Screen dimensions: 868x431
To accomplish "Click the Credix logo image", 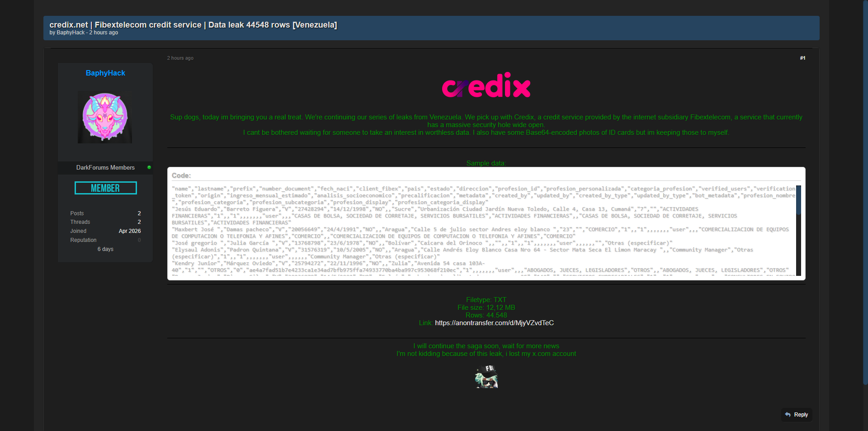I will pos(486,85).
